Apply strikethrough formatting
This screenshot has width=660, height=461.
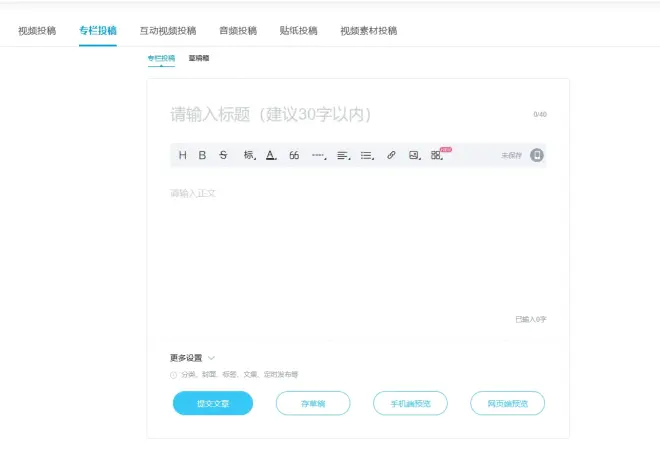pos(223,155)
